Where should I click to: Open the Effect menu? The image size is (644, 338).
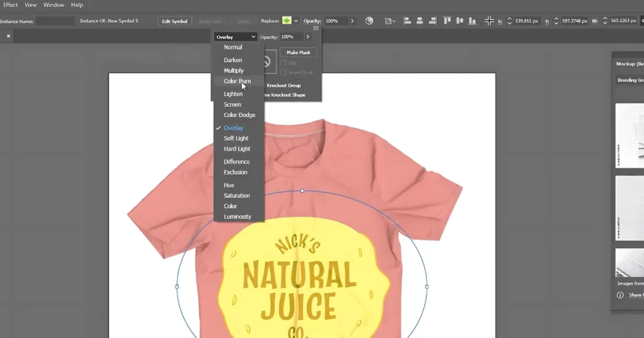pos(10,5)
